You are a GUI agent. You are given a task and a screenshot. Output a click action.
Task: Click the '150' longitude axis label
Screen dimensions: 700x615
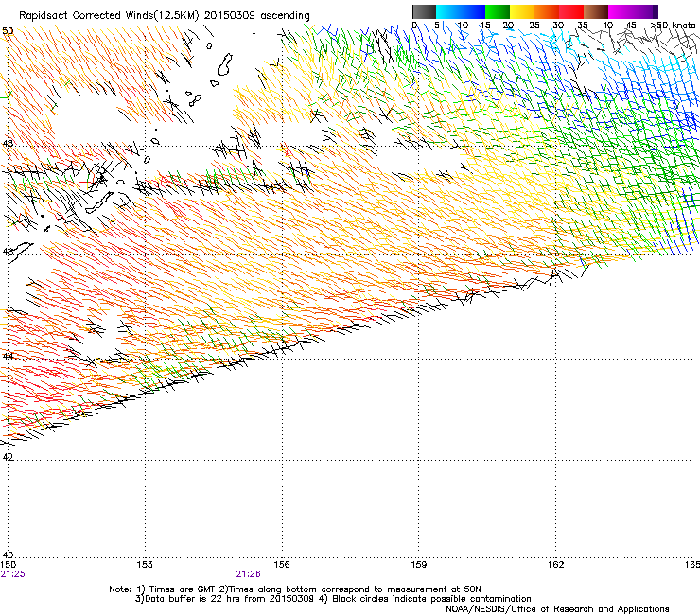click(x=8, y=565)
